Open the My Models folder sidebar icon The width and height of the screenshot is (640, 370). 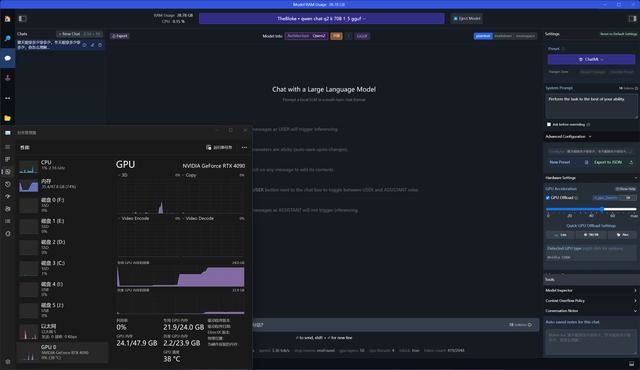pos(7,118)
